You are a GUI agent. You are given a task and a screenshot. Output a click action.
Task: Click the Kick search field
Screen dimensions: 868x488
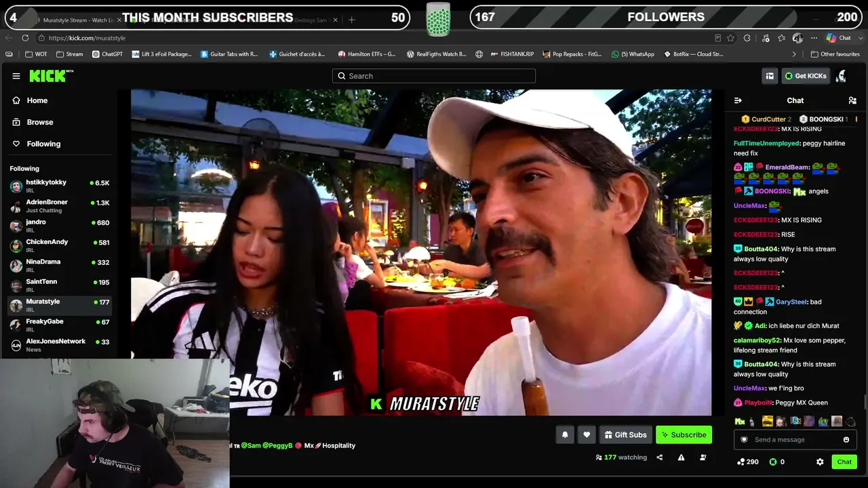[x=434, y=76]
